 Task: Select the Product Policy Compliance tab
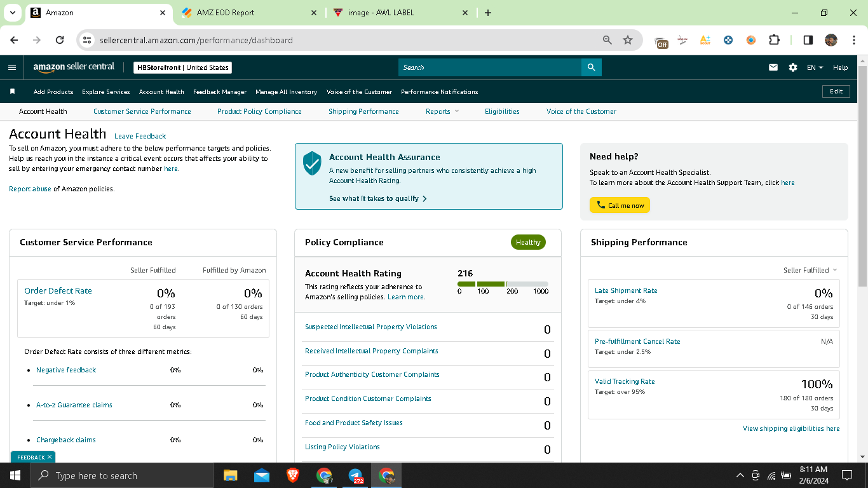click(x=259, y=111)
